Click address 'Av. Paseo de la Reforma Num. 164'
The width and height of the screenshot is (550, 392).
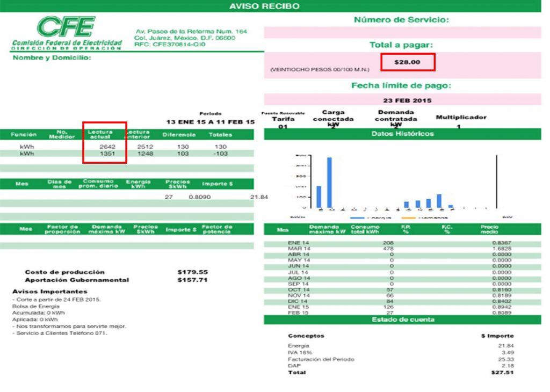point(191,32)
